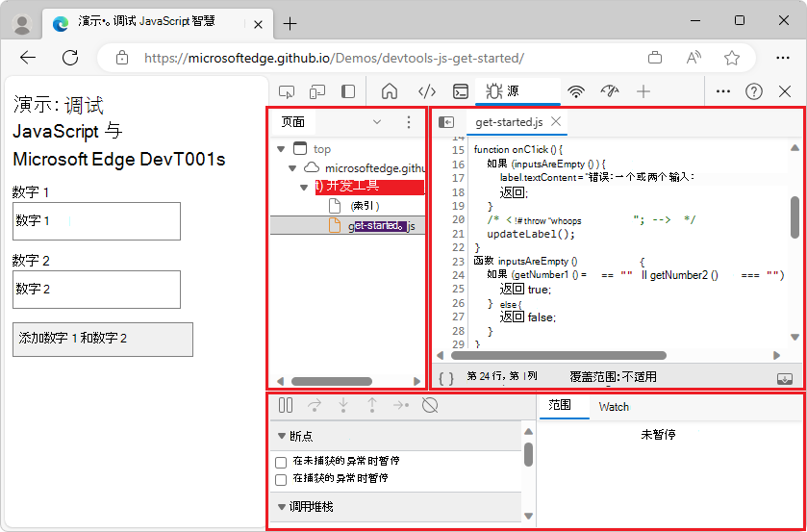The image size is (807, 532).
Task: Select the 页面 navigator tab
Action: [292, 122]
